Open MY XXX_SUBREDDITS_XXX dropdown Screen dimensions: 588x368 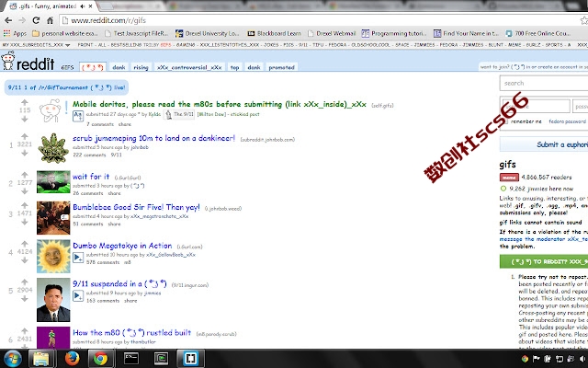point(36,45)
